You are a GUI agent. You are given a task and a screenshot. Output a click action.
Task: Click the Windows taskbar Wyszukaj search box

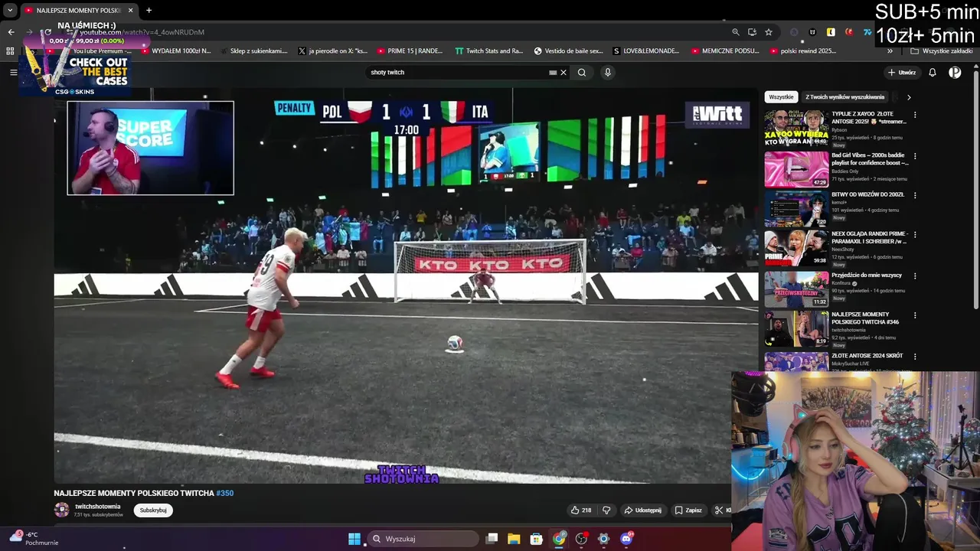click(423, 539)
